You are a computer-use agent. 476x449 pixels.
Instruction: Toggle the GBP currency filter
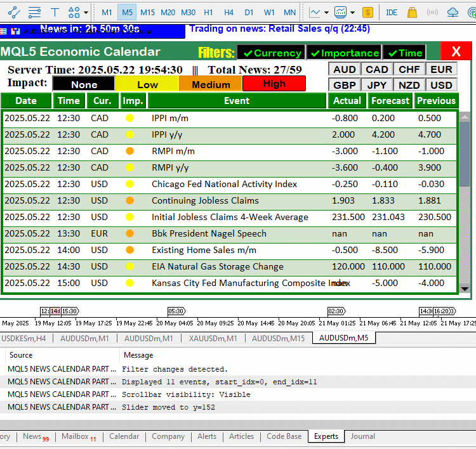pos(345,85)
